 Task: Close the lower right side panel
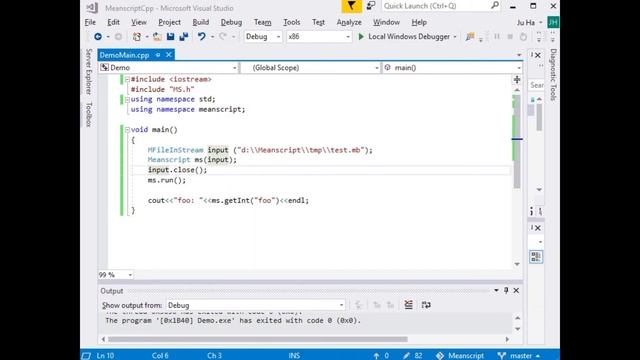538,228
